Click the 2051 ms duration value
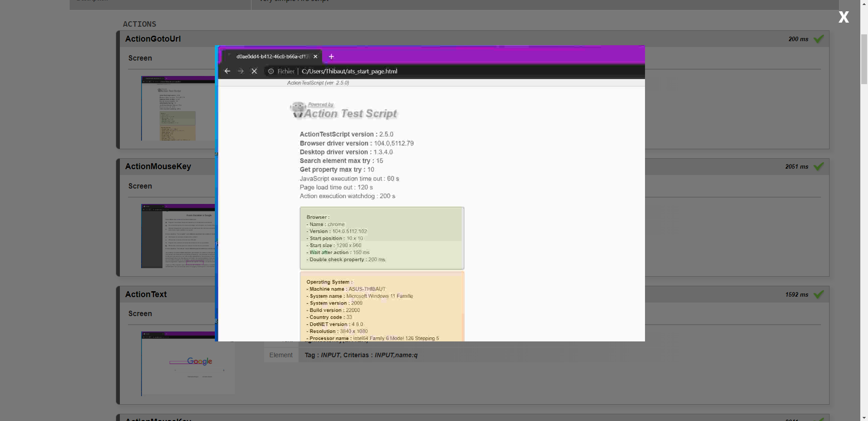868x421 pixels. coord(797,166)
